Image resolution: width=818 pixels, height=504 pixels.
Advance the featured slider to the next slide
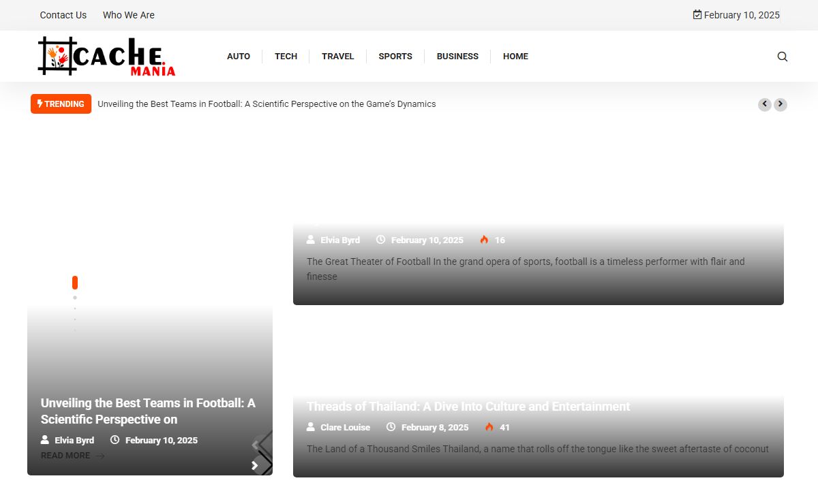[256, 465]
